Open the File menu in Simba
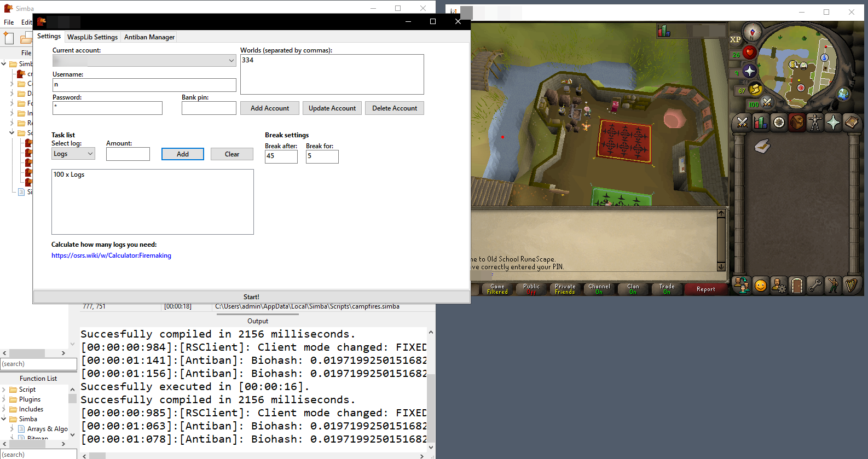Image resolution: width=868 pixels, height=459 pixels. [x=9, y=22]
